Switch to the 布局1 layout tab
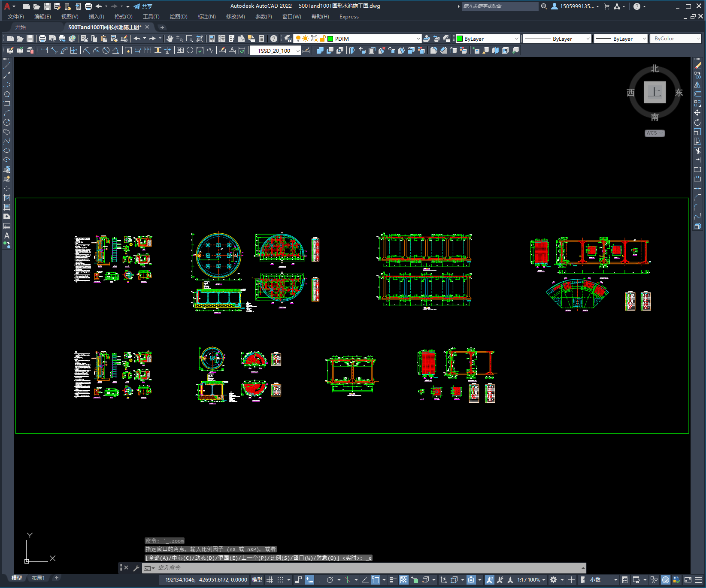Viewport: 706px width, 588px height. [x=38, y=578]
